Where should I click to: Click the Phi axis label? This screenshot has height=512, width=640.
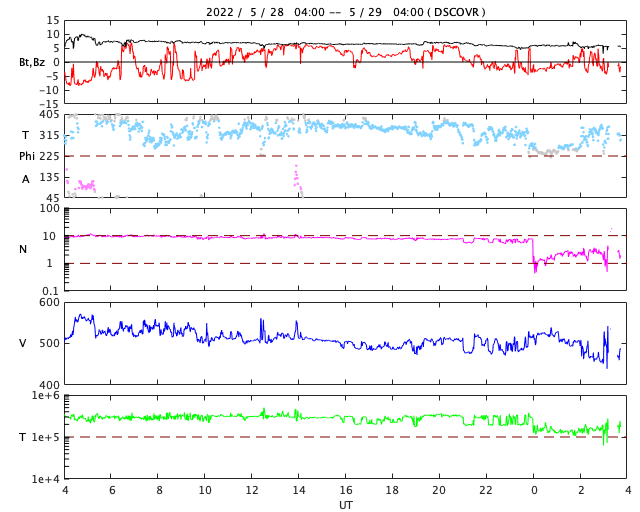[27, 156]
